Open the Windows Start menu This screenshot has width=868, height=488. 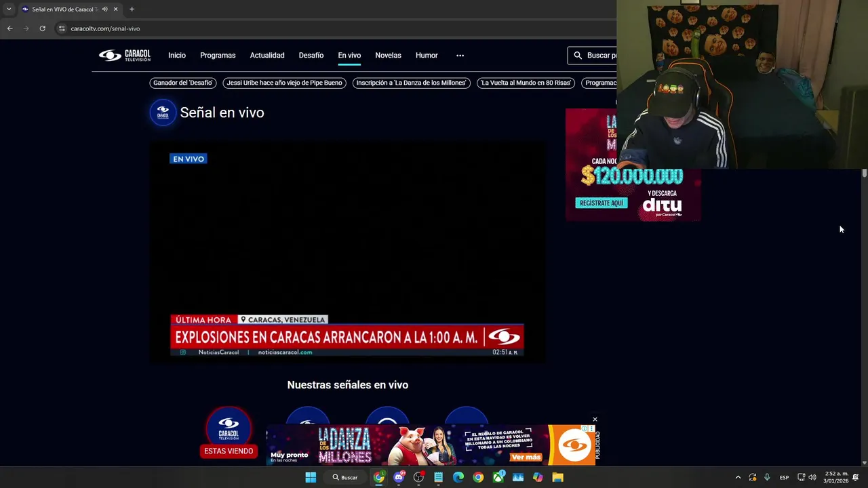(x=311, y=477)
